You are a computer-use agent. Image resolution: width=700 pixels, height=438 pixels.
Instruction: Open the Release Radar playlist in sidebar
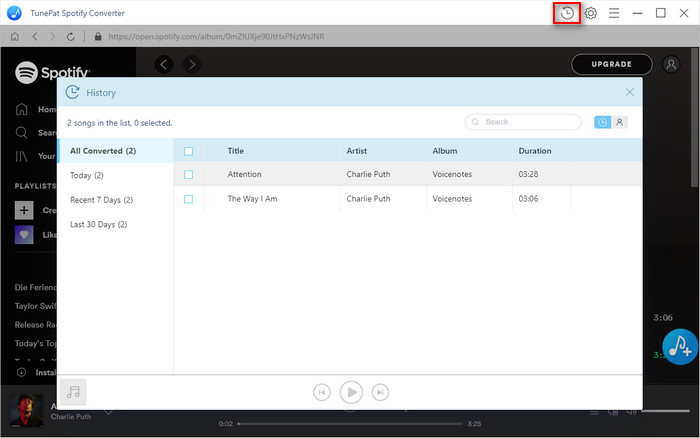coord(36,325)
